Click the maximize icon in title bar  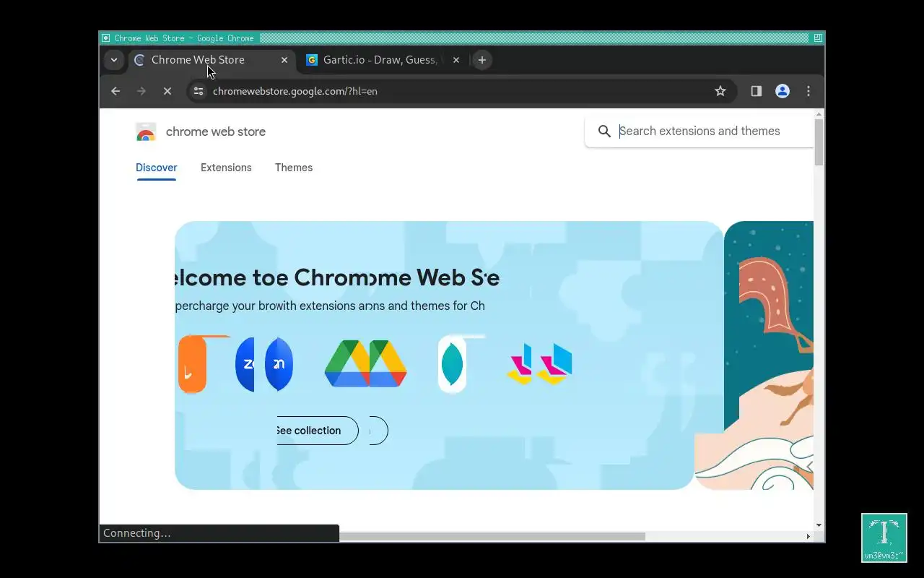(818, 38)
